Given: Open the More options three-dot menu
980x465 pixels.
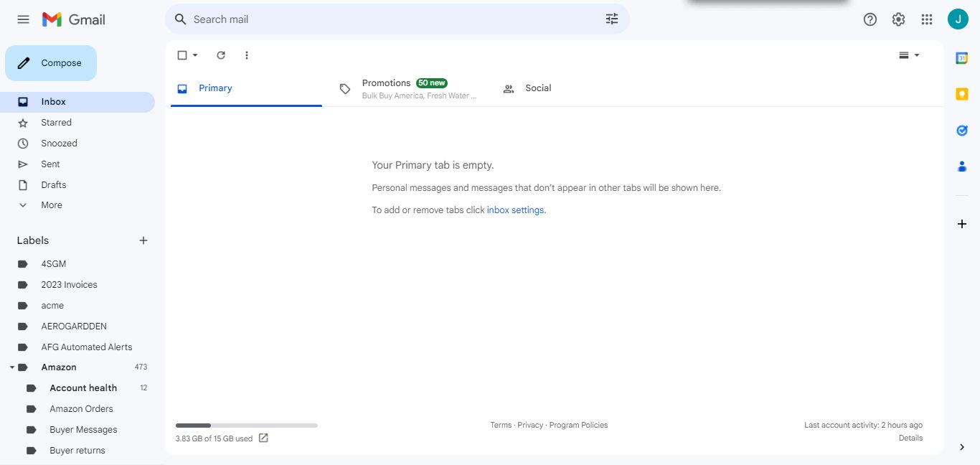Looking at the screenshot, I should (x=247, y=55).
